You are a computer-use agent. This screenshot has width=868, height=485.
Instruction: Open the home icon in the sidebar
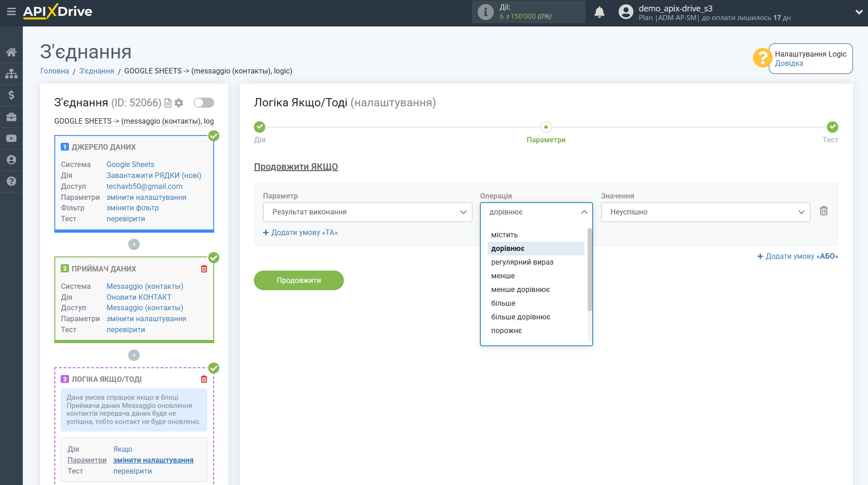11,52
